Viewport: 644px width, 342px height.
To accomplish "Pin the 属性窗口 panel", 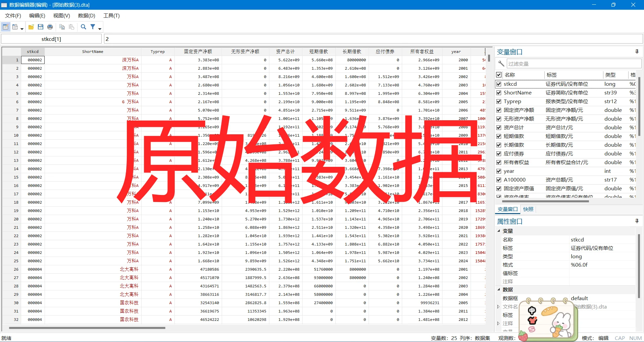I will point(637,221).
